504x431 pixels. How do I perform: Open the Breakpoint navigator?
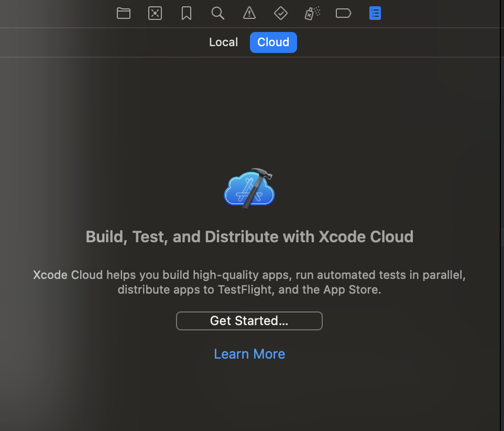click(343, 14)
